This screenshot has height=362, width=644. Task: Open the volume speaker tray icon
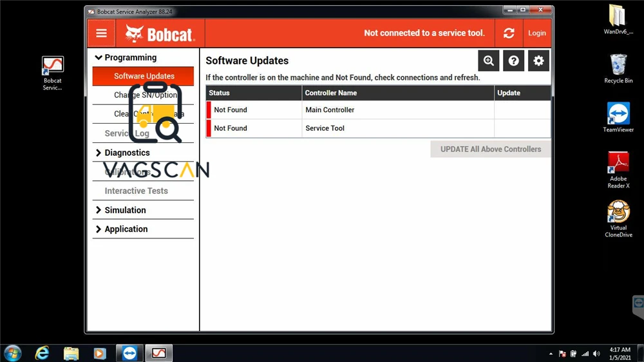(597, 354)
